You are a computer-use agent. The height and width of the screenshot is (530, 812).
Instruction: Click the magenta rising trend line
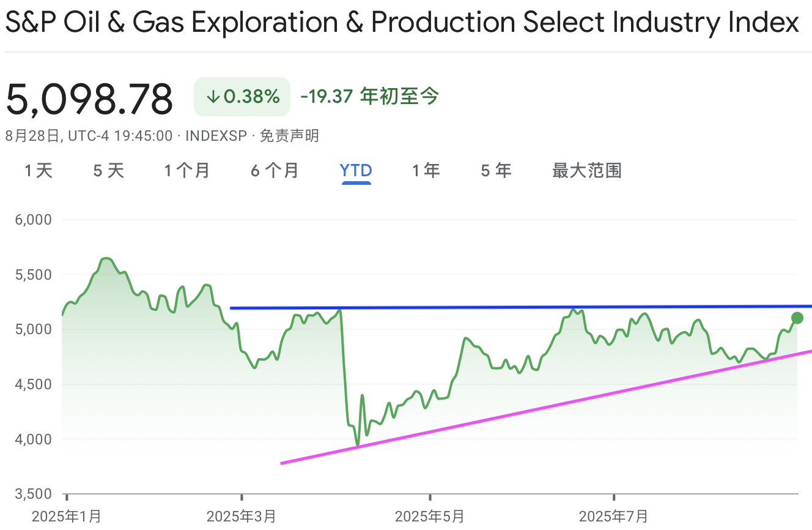pos(546,408)
